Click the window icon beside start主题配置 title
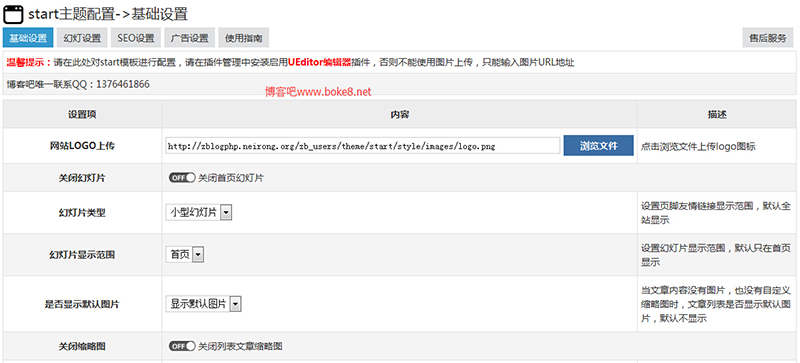 click(13, 14)
